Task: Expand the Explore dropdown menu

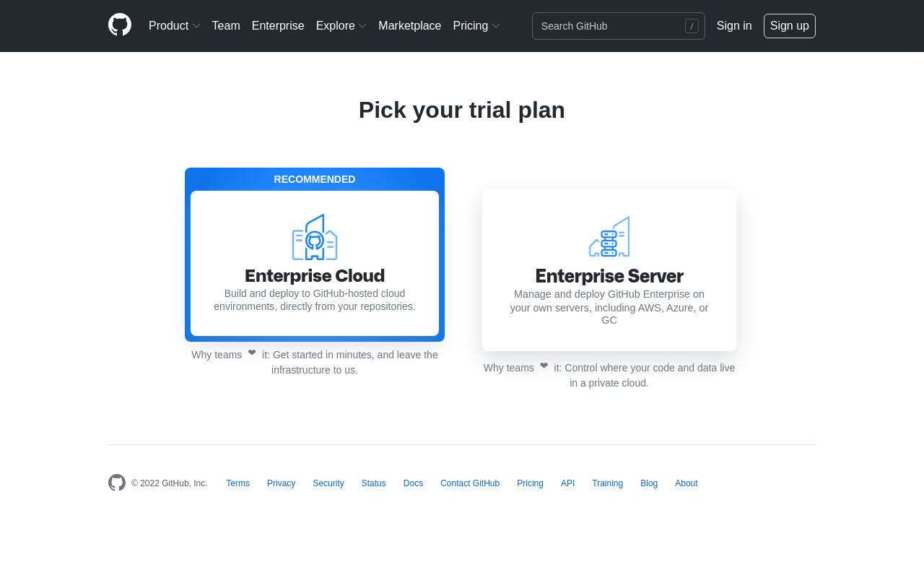Action: 341,26
